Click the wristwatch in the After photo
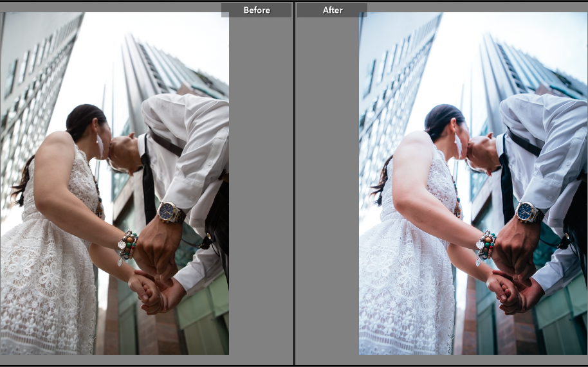Screen dimensions: 588x367 tap(528, 212)
